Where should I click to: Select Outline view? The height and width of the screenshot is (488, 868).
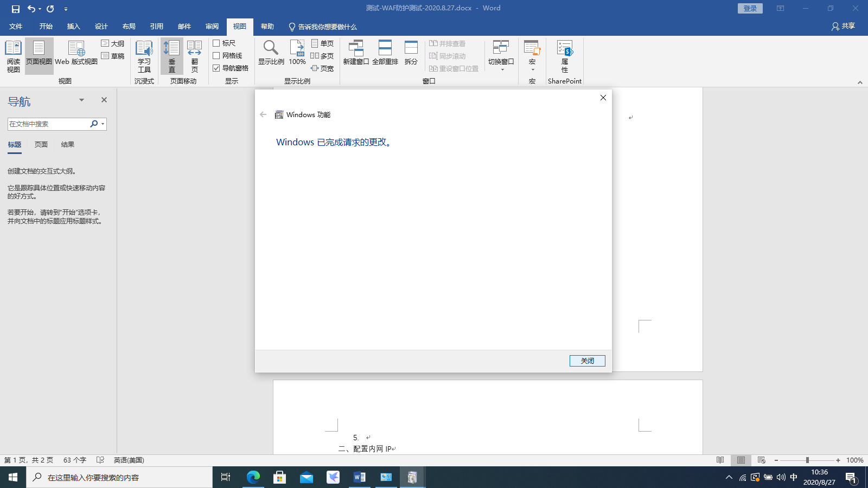113,43
